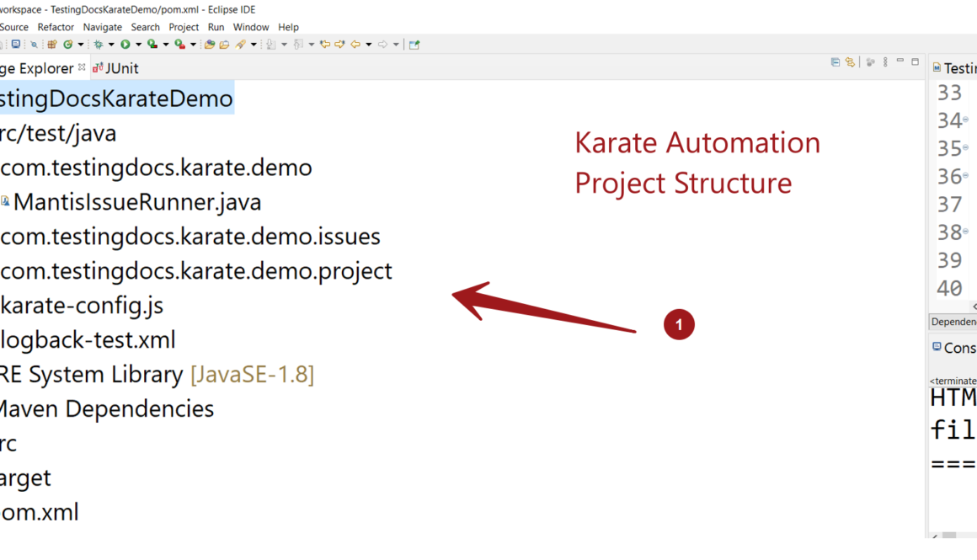Maximize the Package Explorer panel
The height and width of the screenshot is (560, 977).
[916, 61]
